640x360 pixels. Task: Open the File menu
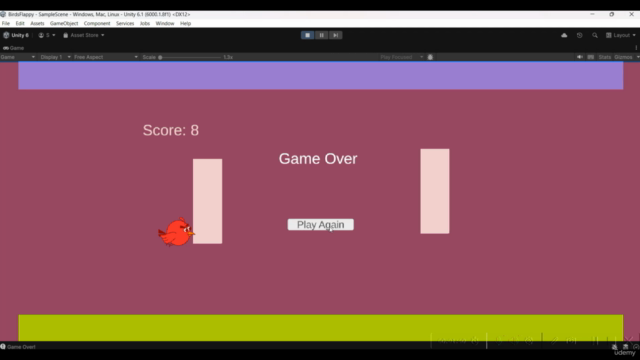pos(6,23)
